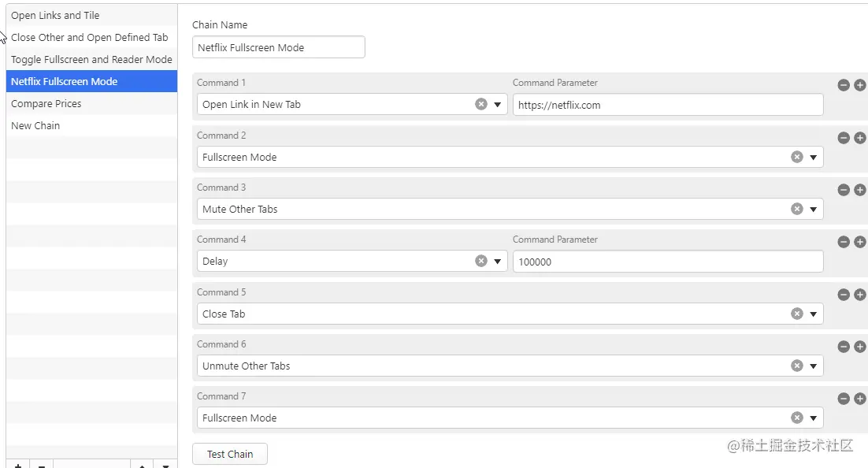Open the Mute Other Tabs dropdown arrow
This screenshot has width=868, height=468.
tap(813, 210)
